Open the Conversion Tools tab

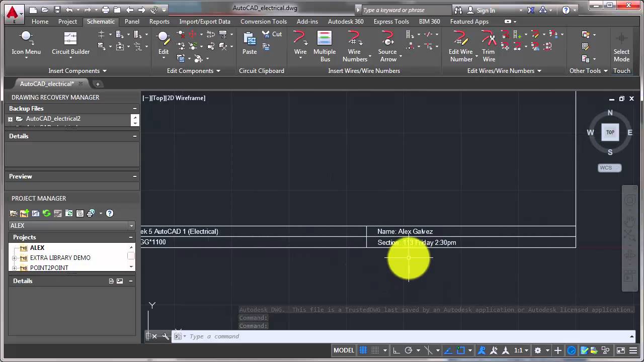click(x=264, y=22)
